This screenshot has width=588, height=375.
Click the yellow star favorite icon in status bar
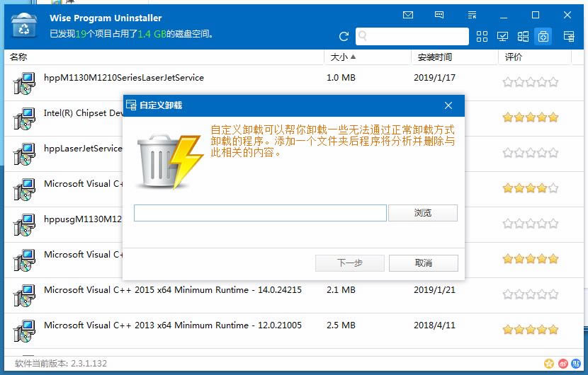549,363
